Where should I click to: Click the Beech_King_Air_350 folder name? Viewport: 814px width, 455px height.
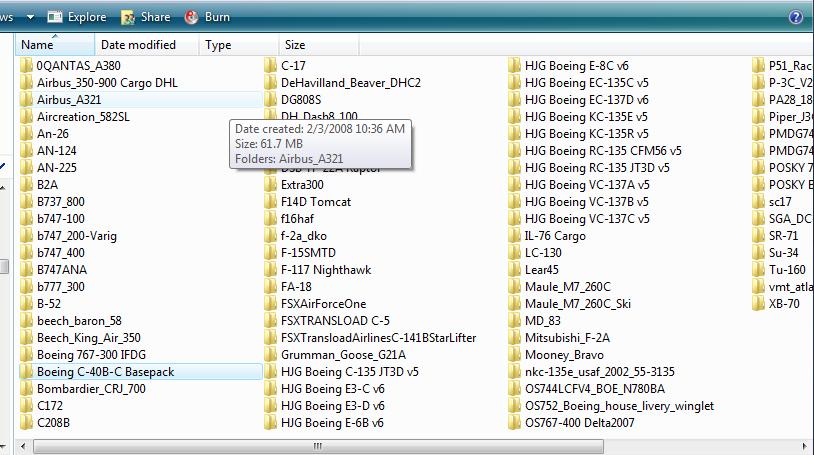pos(89,338)
